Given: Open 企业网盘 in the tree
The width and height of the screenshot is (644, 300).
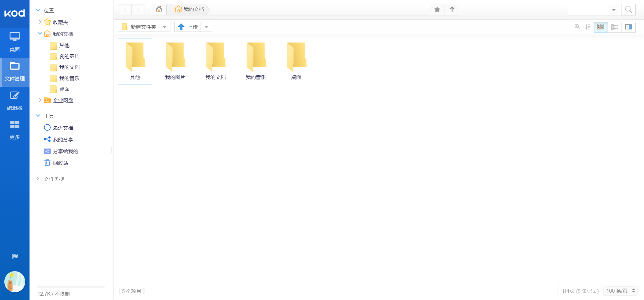Looking at the screenshot, I should pyautogui.click(x=63, y=101).
